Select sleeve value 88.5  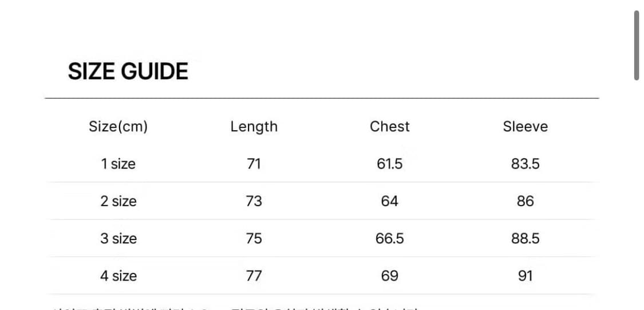pyautogui.click(x=525, y=238)
